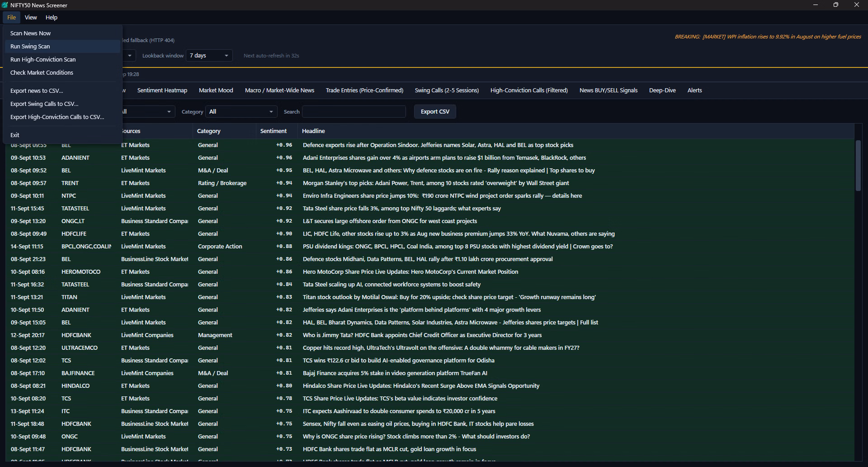The image size is (868, 467).
Task: Click the Export CSV button
Action: tap(435, 112)
